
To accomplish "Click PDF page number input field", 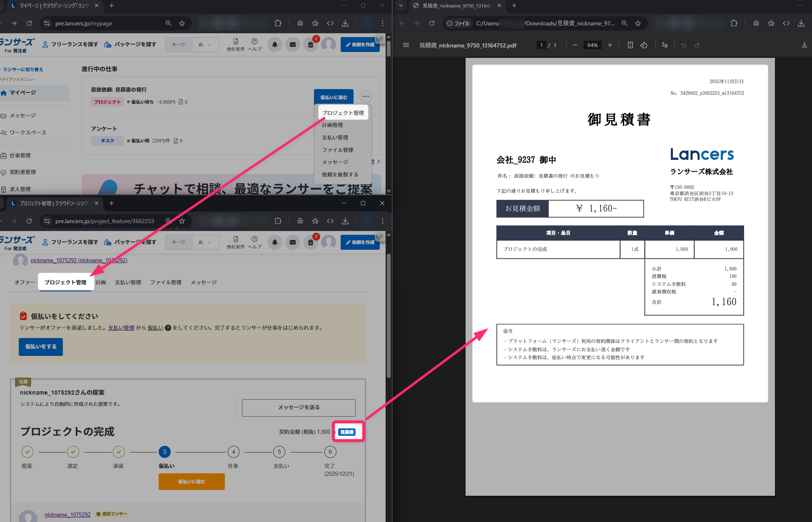I will 541,45.
